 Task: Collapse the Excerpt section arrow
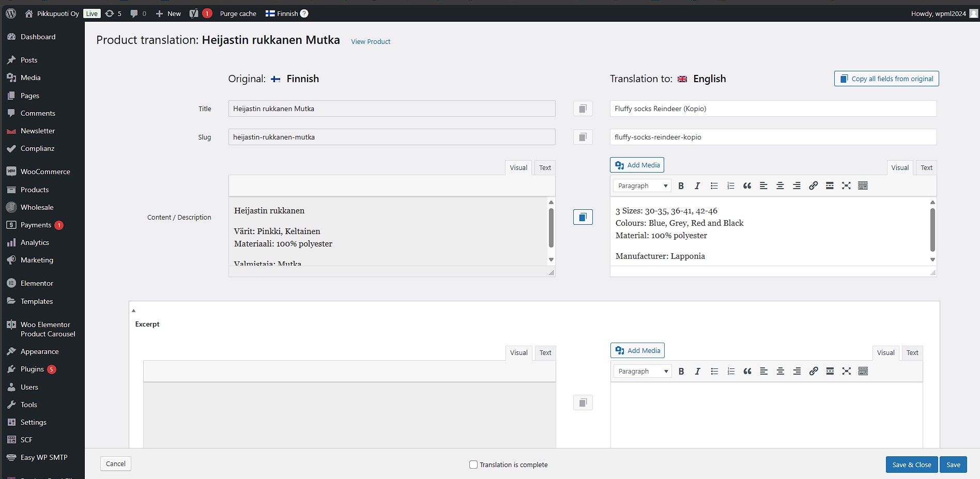click(x=133, y=311)
